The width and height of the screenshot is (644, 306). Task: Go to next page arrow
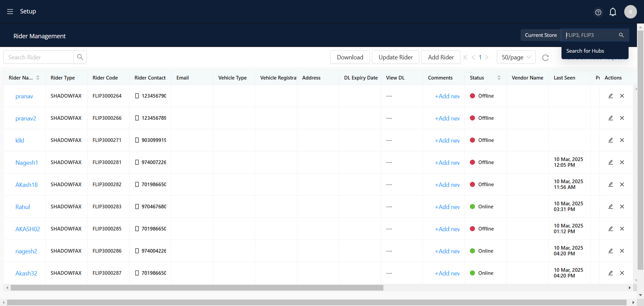point(487,57)
